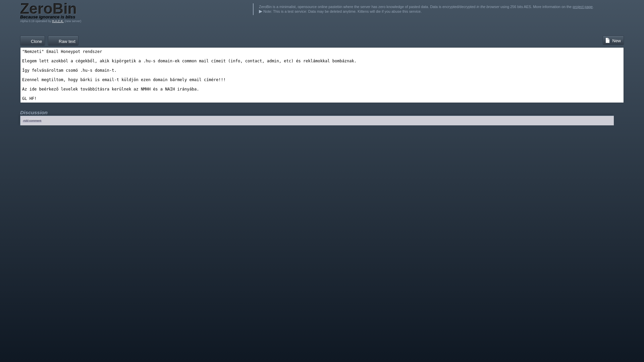Click the line "Így felvásároltam csomó .hu-s domain-t."
This screenshot has width=644, height=362.
(69, 70)
